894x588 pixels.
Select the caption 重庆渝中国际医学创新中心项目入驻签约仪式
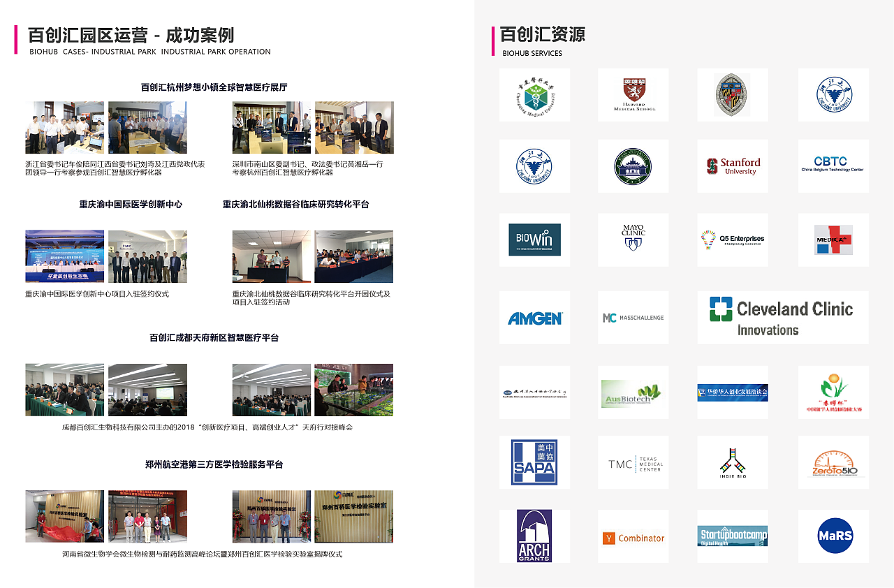(97, 294)
